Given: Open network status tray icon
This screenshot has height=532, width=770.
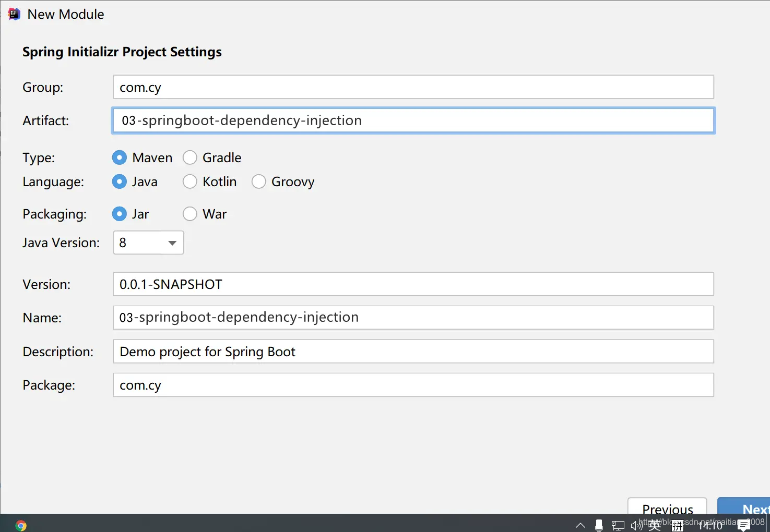Looking at the screenshot, I should tap(618, 525).
